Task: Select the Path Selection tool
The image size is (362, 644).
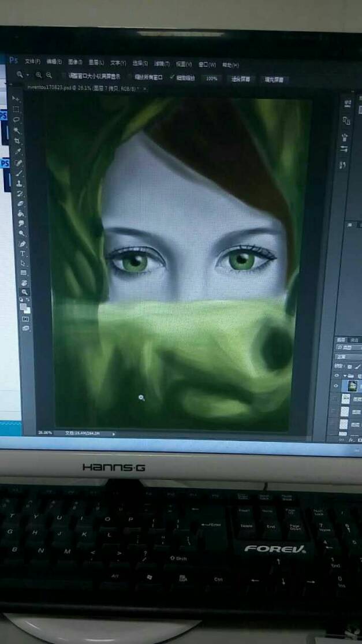Action: point(23,263)
